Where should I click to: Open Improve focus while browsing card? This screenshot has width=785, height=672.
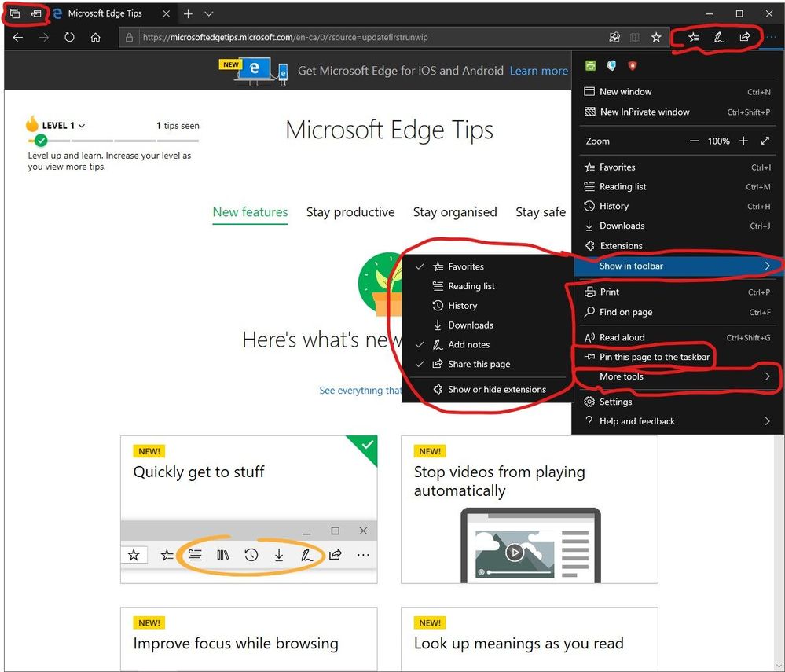tap(249, 639)
